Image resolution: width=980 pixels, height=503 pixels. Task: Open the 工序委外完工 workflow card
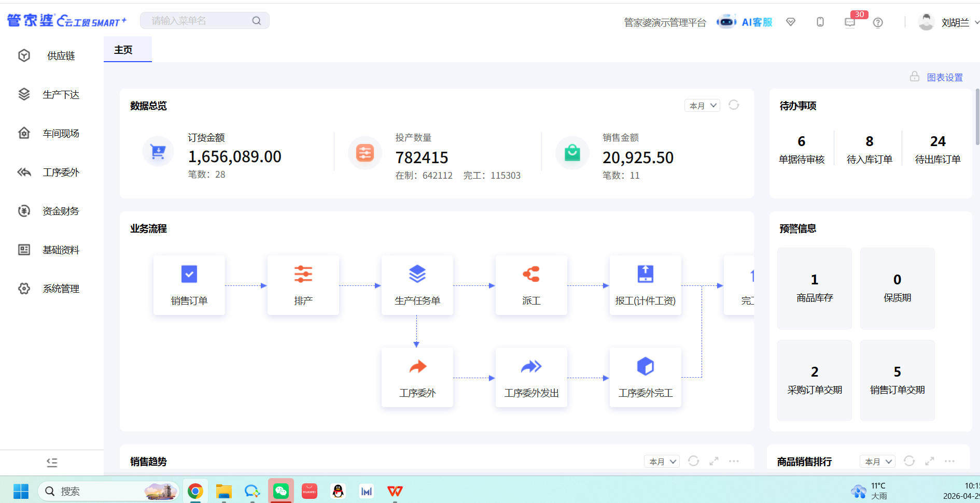pyautogui.click(x=646, y=377)
